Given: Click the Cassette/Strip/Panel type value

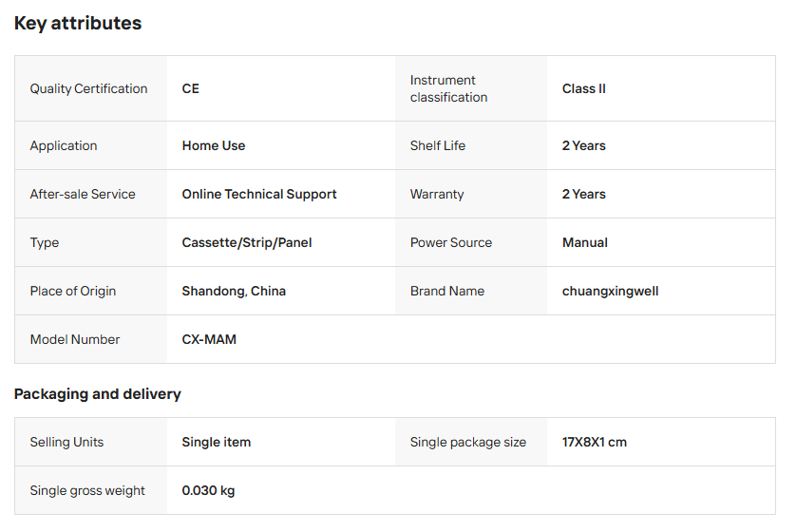Looking at the screenshot, I should [x=247, y=242].
